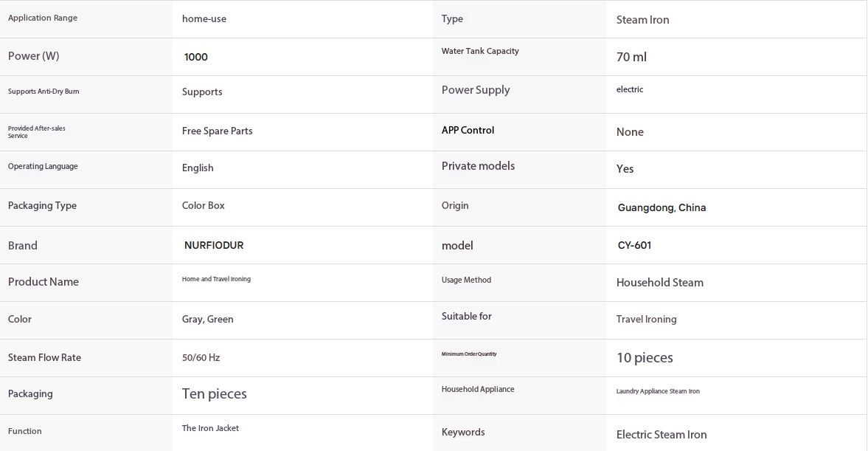Viewport: 868px width, 451px height.
Task: Select the Household Steam usage value
Action: pyautogui.click(x=660, y=283)
